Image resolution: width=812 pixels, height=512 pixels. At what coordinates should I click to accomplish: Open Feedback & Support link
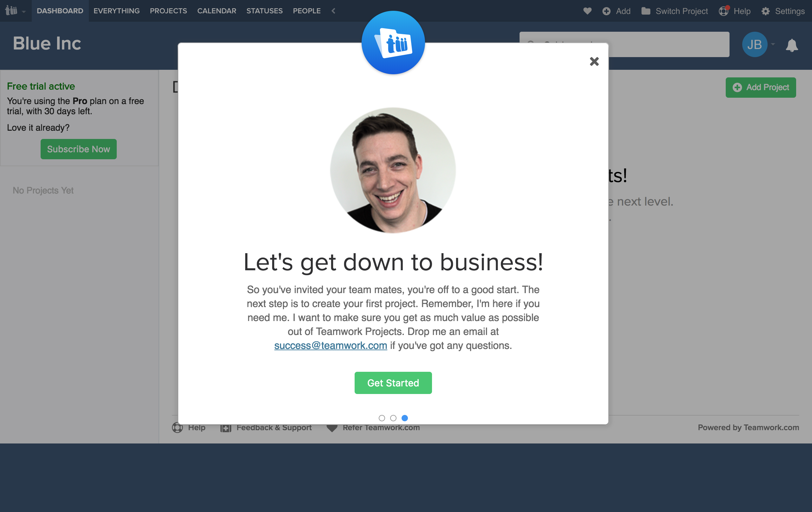[266, 427]
